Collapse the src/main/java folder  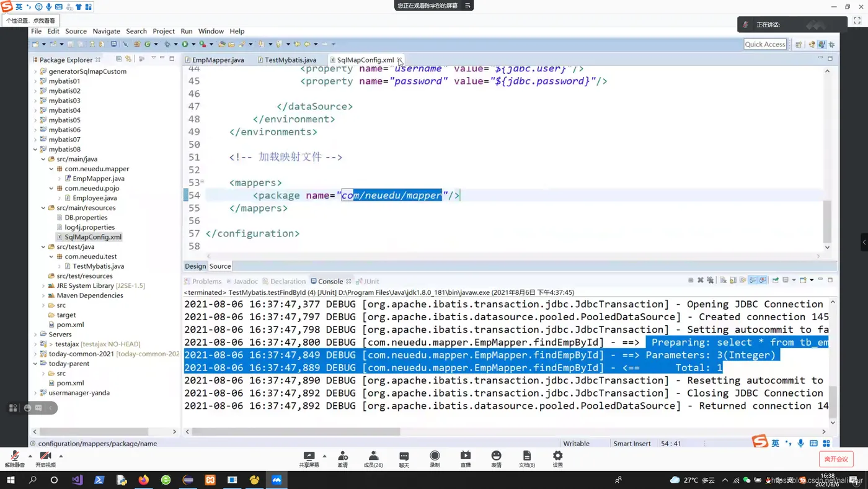[x=43, y=159]
